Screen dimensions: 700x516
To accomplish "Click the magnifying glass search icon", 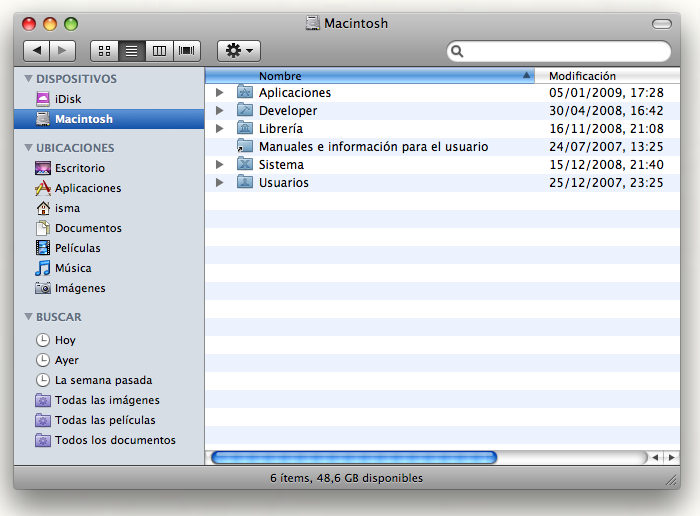I will [x=457, y=51].
